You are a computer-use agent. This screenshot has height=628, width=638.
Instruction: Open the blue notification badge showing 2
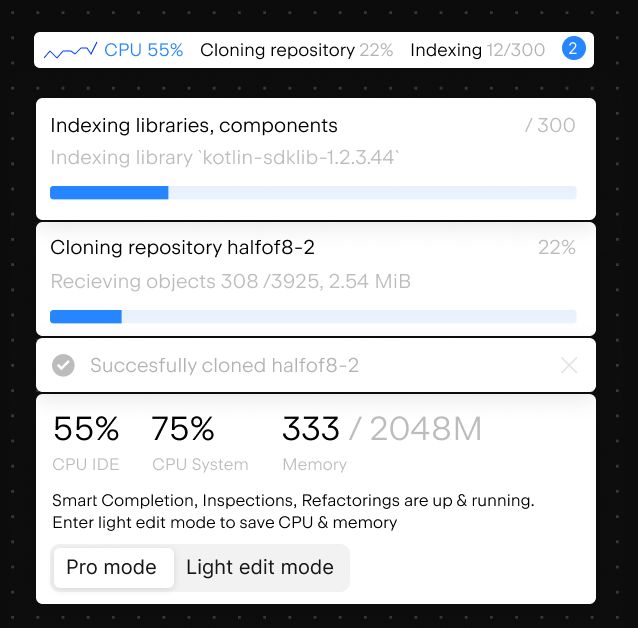pos(573,49)
